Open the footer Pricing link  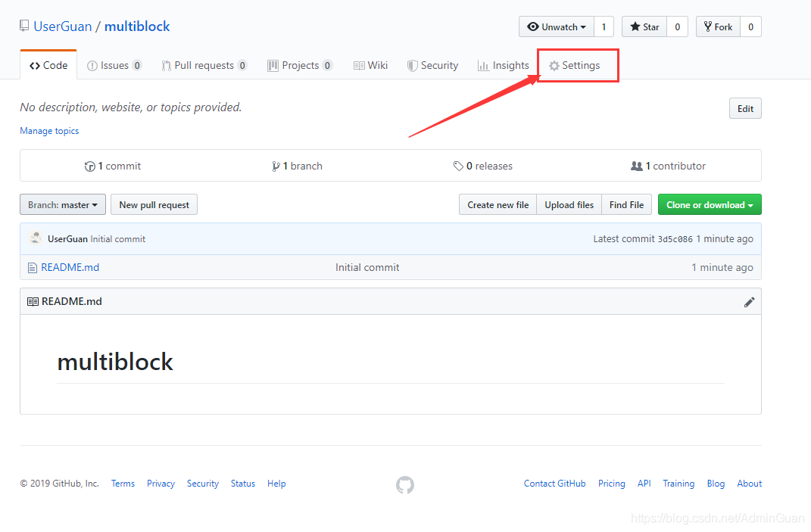612,484
